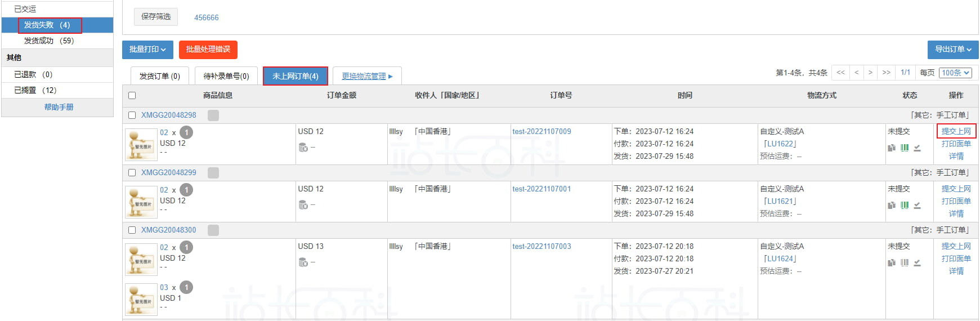Click the coin cost icon for order XMGG20048298
This screenshot has height=321, width=980.
303,148
